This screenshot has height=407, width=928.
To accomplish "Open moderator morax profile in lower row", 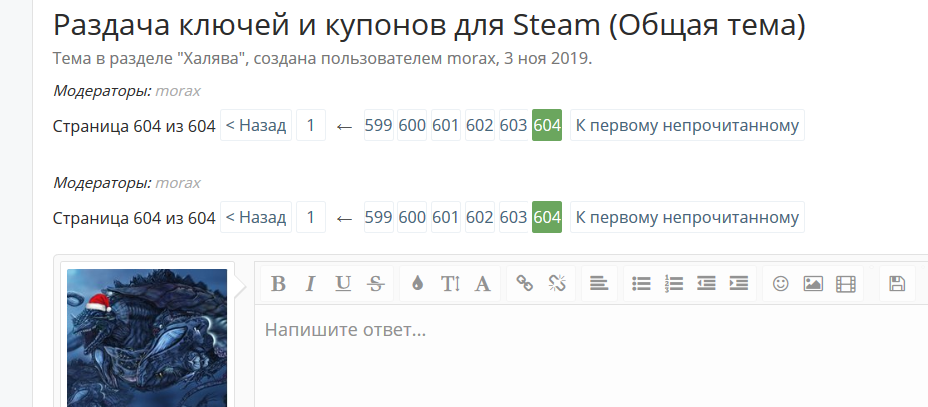I will [x=178, y=183].
